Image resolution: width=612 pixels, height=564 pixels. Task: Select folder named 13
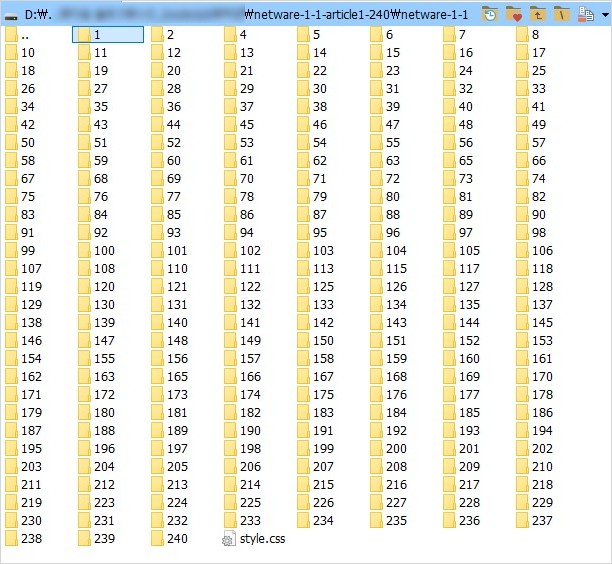tap(239, 53)
